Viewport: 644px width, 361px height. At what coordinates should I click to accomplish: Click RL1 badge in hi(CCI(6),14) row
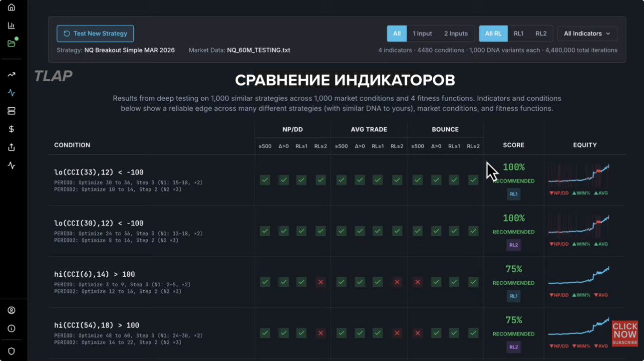click(x=514, y=296)
